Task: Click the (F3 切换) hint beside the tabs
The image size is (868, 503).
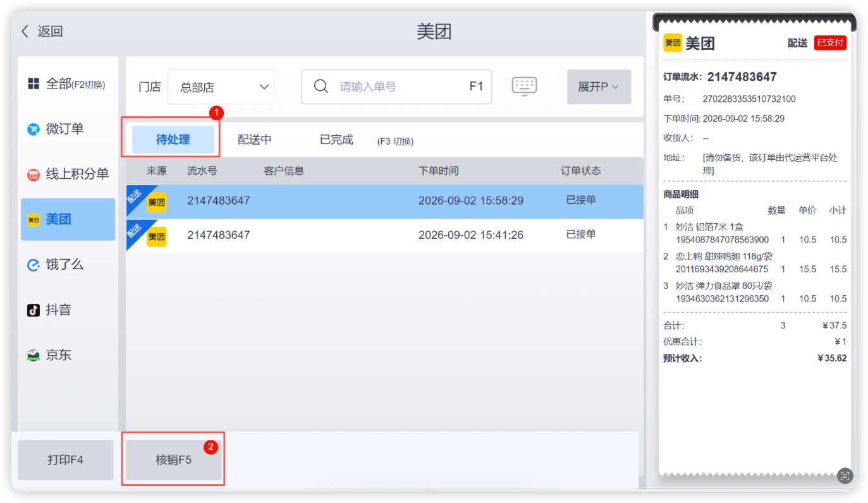Action: pyautogui.click(x=395, y=141)
